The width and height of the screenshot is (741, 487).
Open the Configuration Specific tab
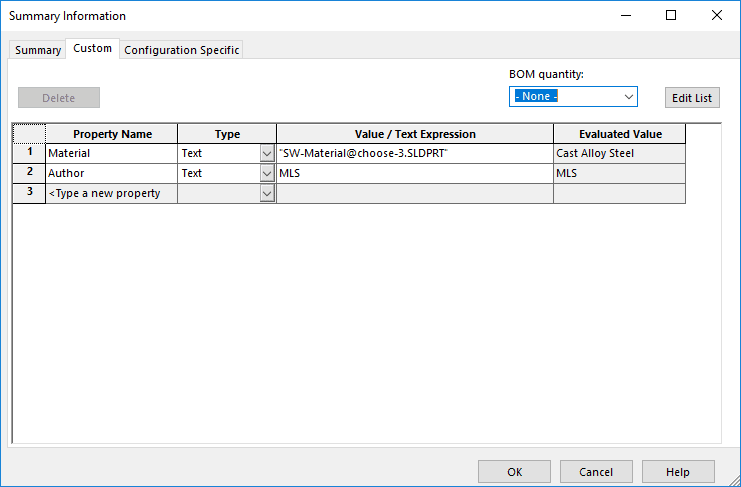(x=181, y=50)
